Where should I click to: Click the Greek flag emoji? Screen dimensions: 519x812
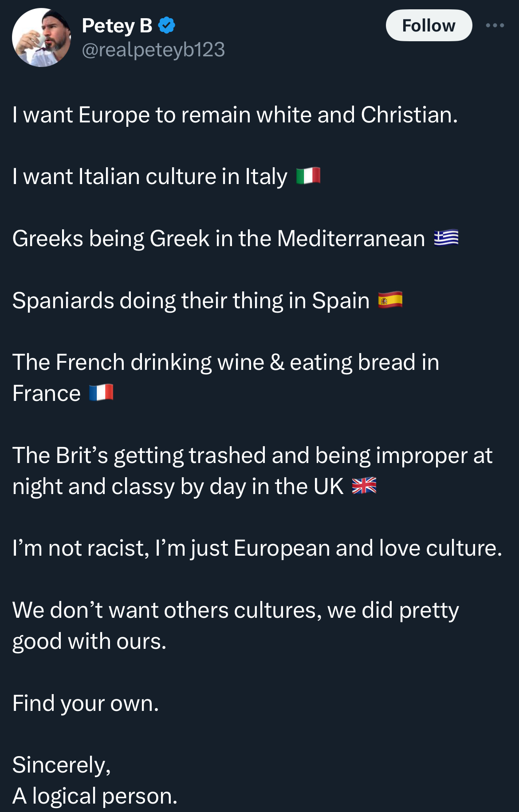[446, 238]
